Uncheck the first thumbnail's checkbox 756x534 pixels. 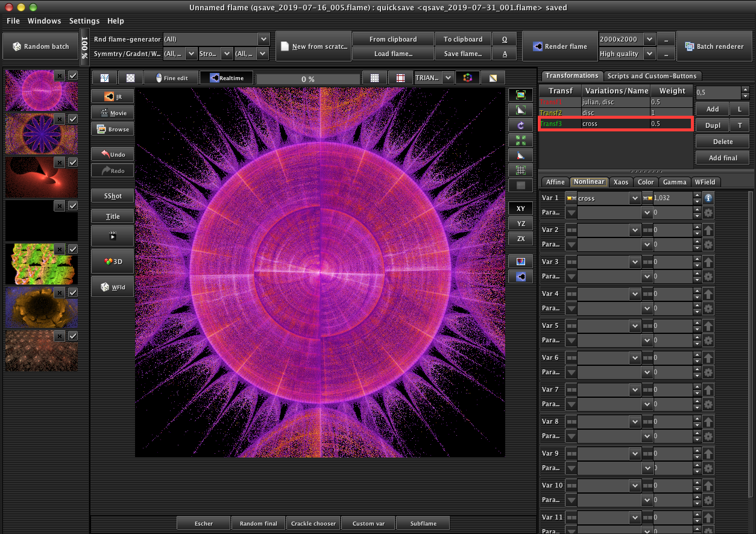click(x=73, y=75)
